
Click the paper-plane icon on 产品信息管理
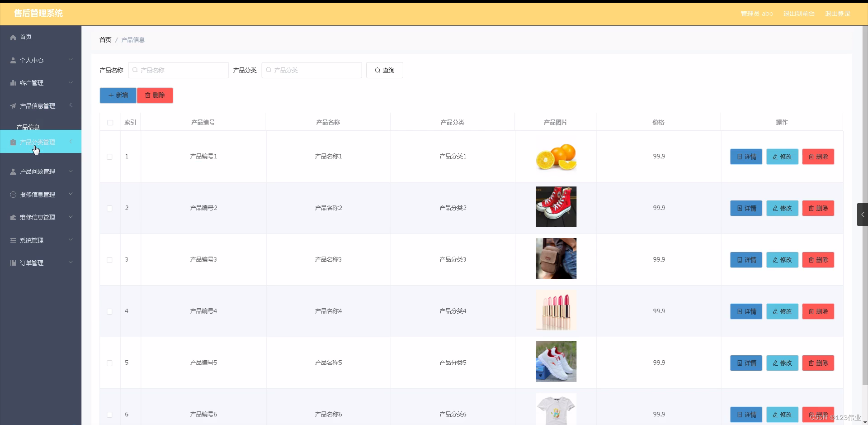click(x=13, y=105)
